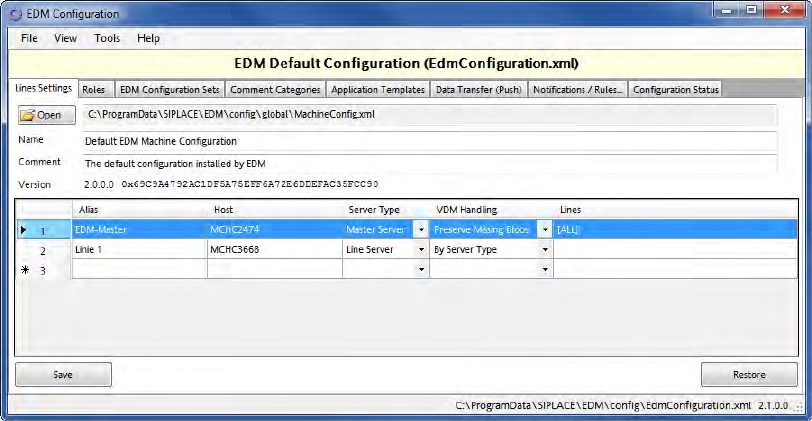Click the empty Alias cell in new row 3

[x=139, y=269]
